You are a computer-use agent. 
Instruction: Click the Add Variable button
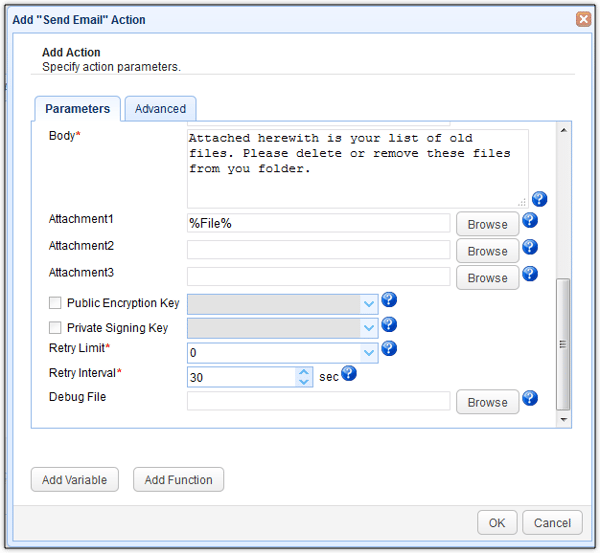pos(75,480)
